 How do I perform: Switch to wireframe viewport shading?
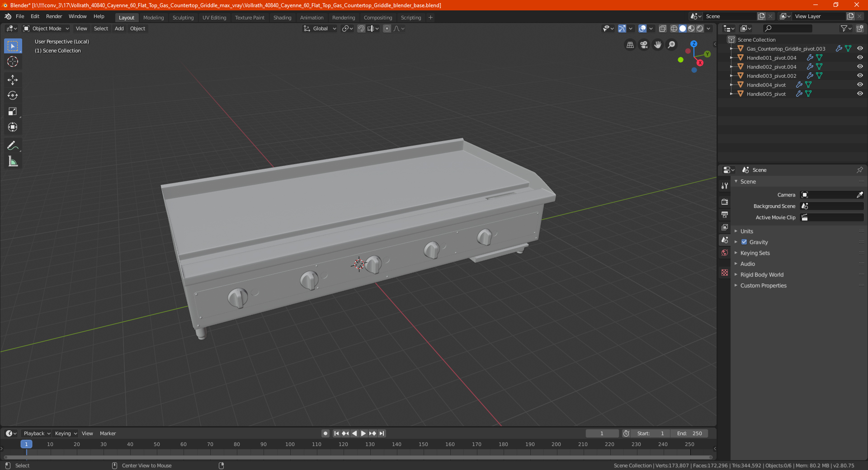[x=674, y=28]
